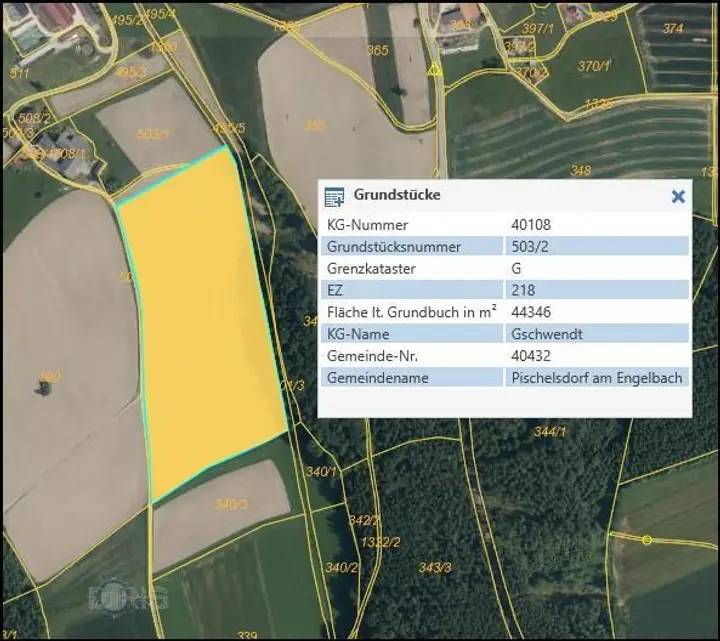
Task: Select parcel 365 at the top
Action: [x=377, y=50]
